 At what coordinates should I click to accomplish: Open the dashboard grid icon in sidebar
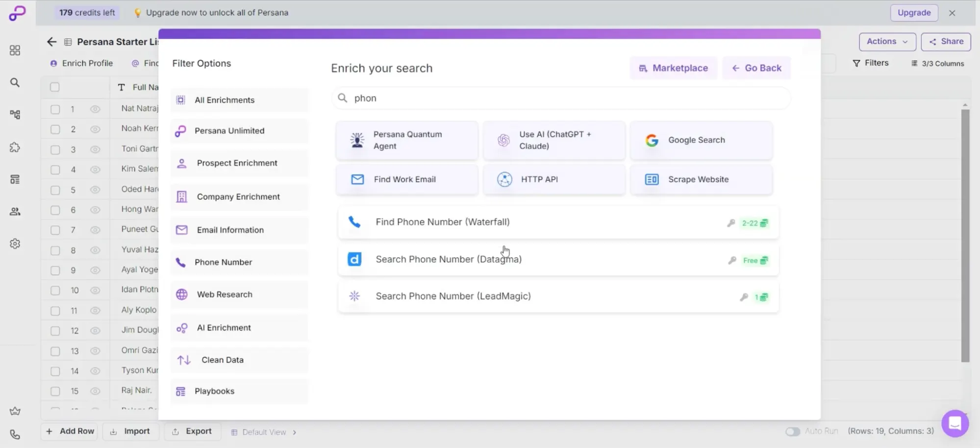(x=15, y=51)
